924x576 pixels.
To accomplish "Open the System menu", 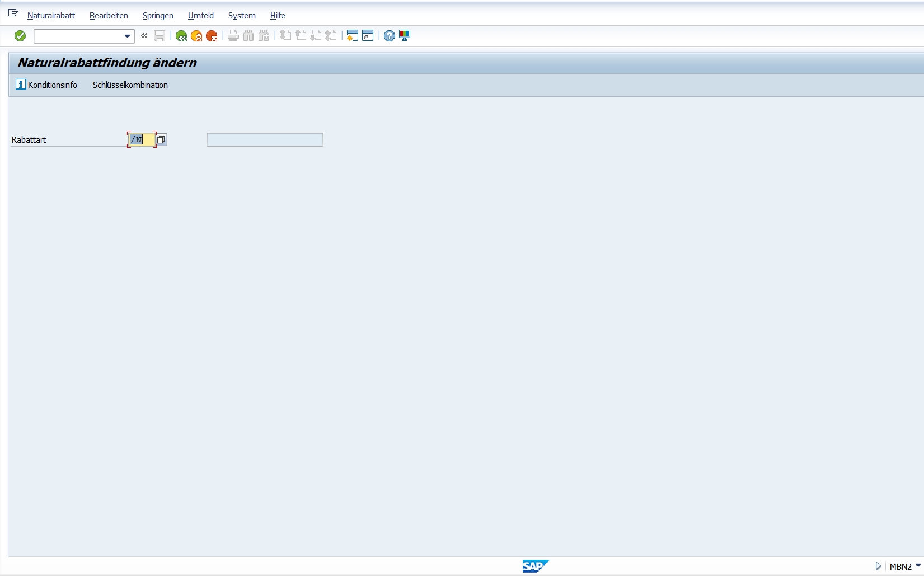I will pyautogui.click(x=242, y=16).
